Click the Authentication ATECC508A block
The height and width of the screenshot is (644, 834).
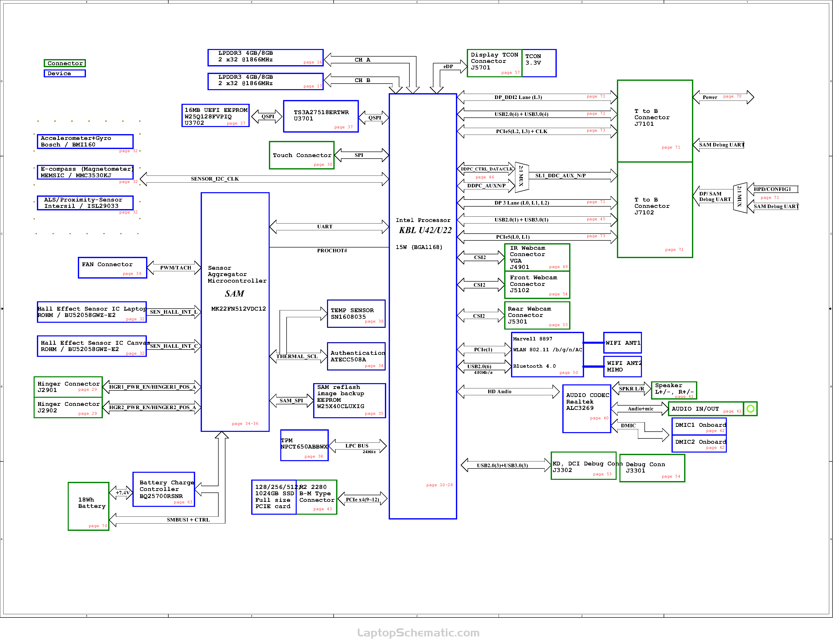coord(356,356)
